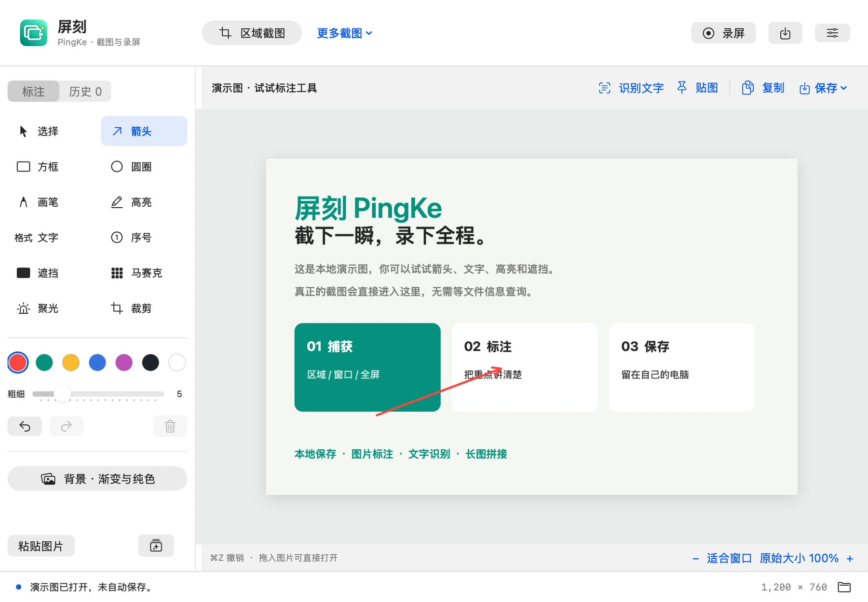Copy the image with 复制
This screenshot has width=868, height=602.
click(x=763, y=88)
